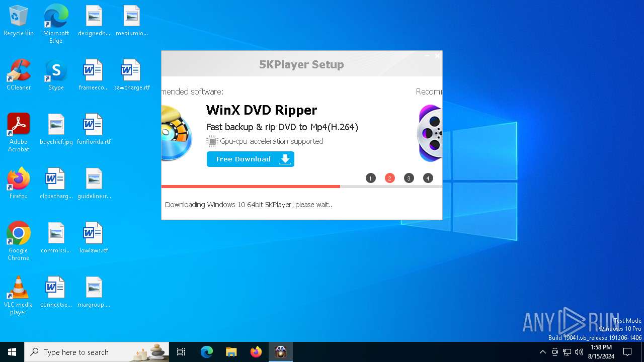Select slide indicator 2
Image resolution: width=644 pixels, height=362 pixels.
point(389,178)
